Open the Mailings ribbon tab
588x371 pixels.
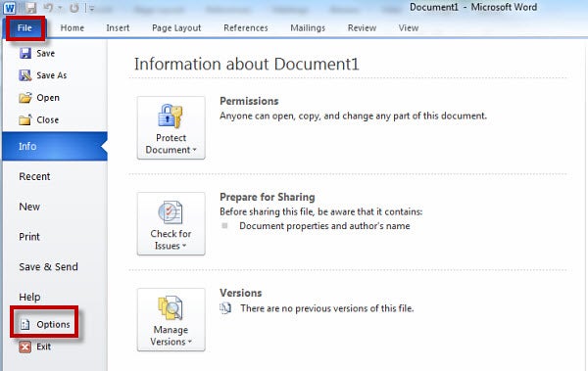[x=308, y=28]
